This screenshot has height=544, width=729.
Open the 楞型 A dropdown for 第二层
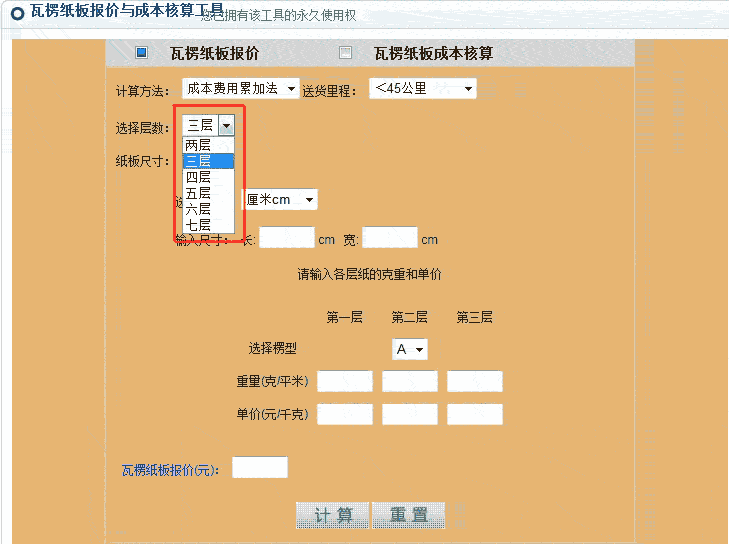pos(410,349)
